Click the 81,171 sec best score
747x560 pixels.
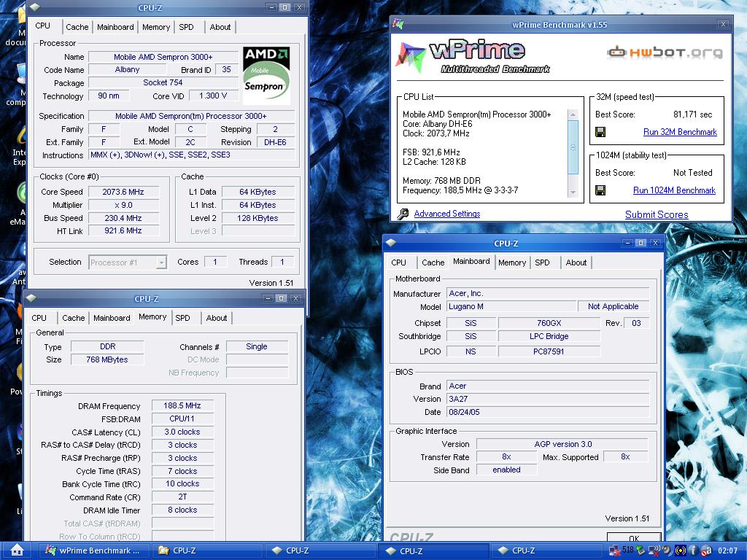point(693,114)
